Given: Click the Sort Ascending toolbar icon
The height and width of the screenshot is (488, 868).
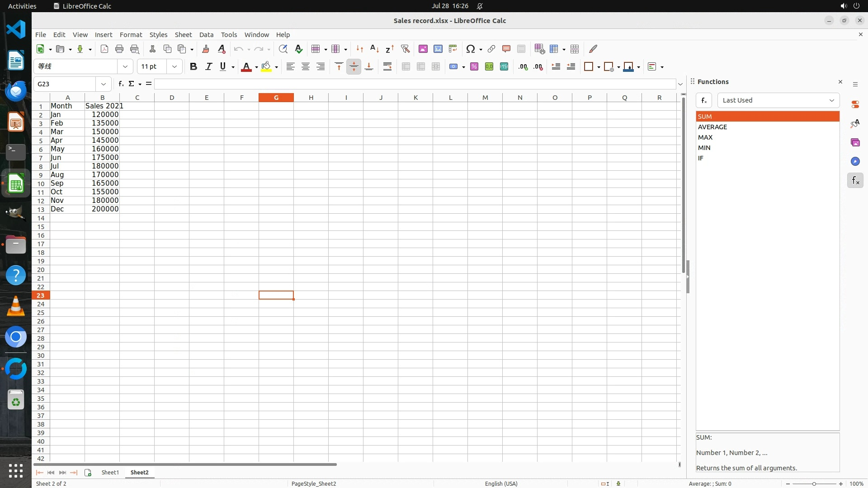Looking at the screenshot, I should click(x=374, y=49).
